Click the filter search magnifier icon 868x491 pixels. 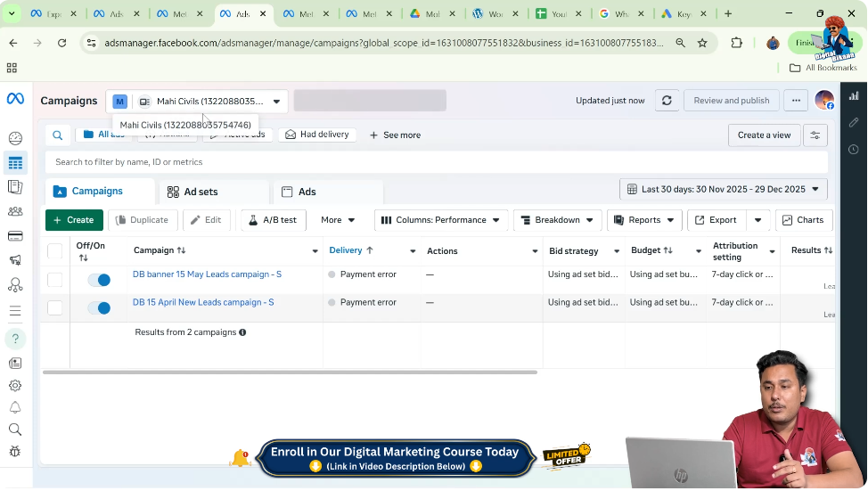58,135
